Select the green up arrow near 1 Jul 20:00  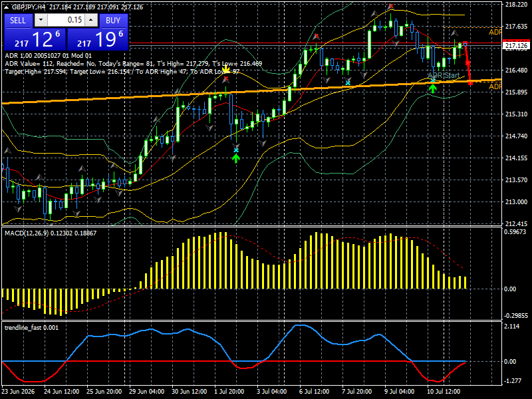click(x=236, y=158)
